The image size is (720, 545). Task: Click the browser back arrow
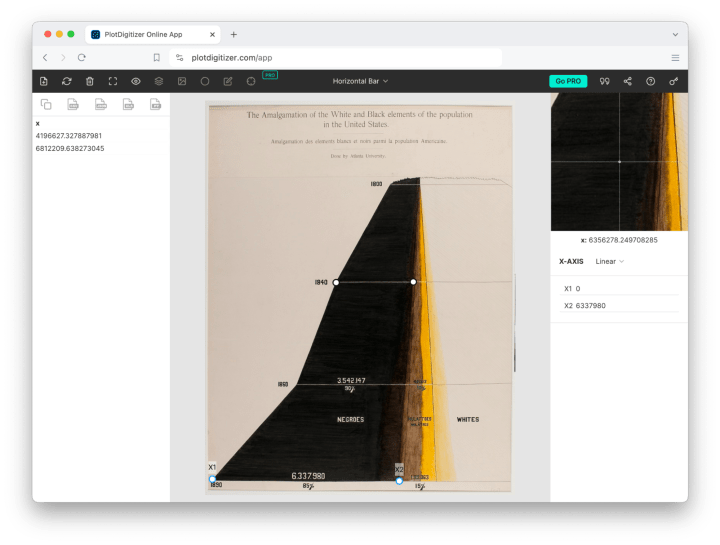click(x=45, y=57)
